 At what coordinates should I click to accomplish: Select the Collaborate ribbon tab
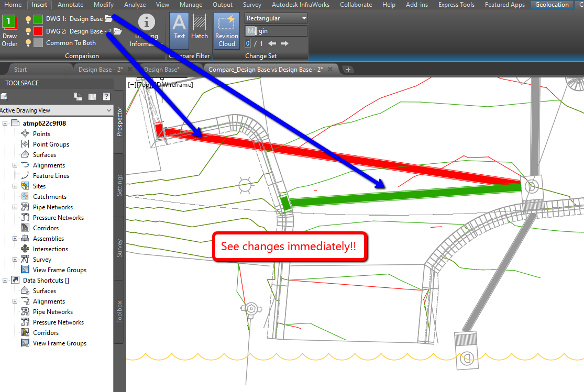click(356, 5)
